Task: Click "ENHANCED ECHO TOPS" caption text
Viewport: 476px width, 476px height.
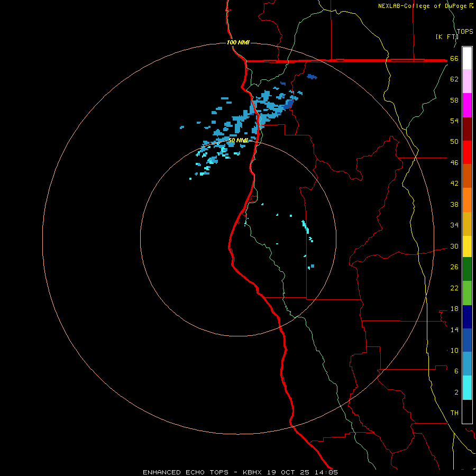Action: click(188, 472)
